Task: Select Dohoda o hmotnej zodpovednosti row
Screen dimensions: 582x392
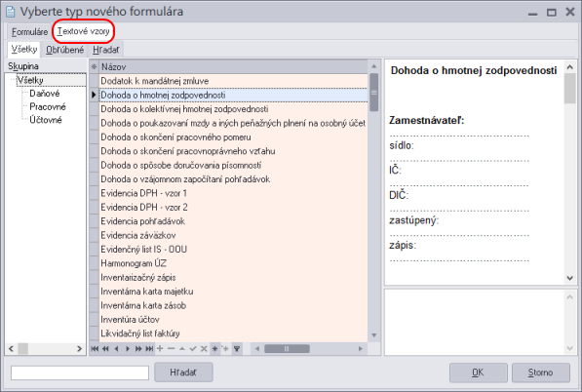Action: [x=234, y=95]
